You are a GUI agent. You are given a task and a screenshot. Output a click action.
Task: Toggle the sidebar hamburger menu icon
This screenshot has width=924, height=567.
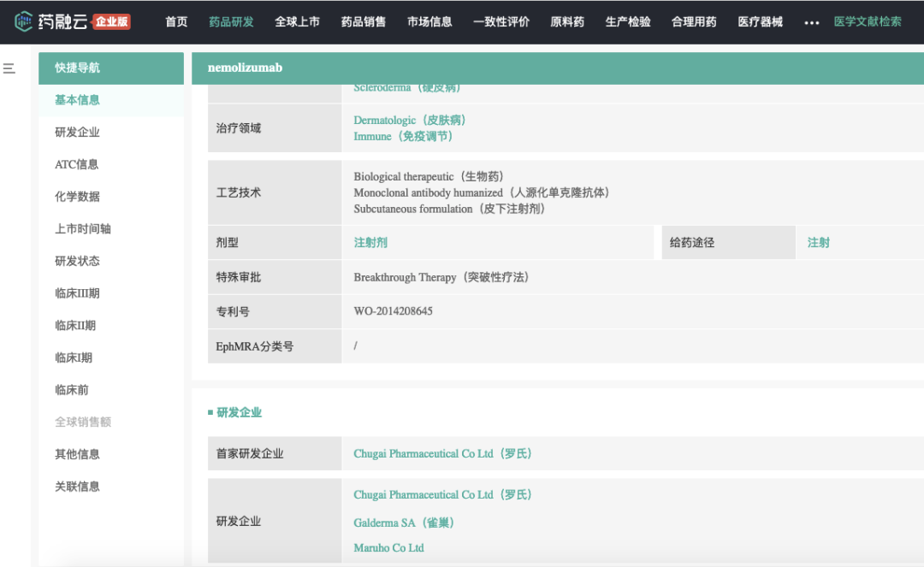[9, 68]
